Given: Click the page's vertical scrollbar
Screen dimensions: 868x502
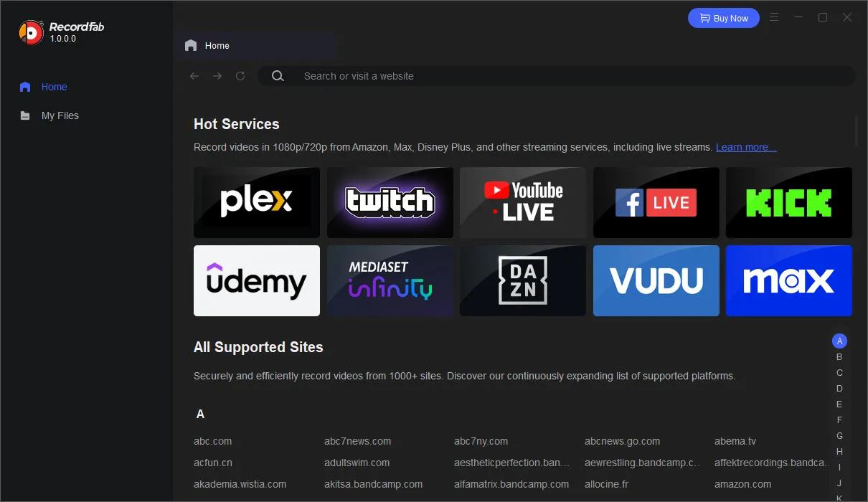Looking at the screenshot, I should [x=857, y=130].
